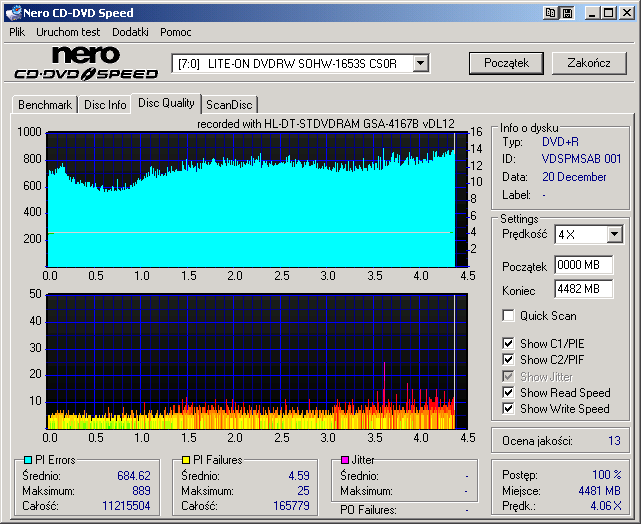
Task: Minimize the Nero CD-DVD Speed window
Action: [x=592, y=13]
